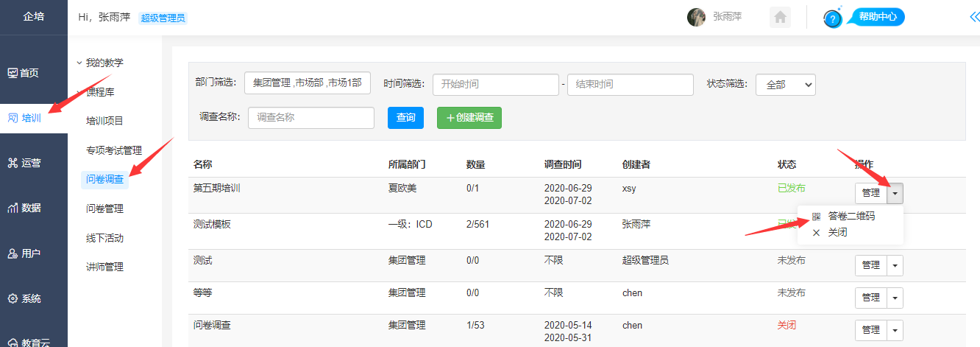
Task: Collapse 我的教学 tree section
Action: pyautogui.click(x=79, y=63)
